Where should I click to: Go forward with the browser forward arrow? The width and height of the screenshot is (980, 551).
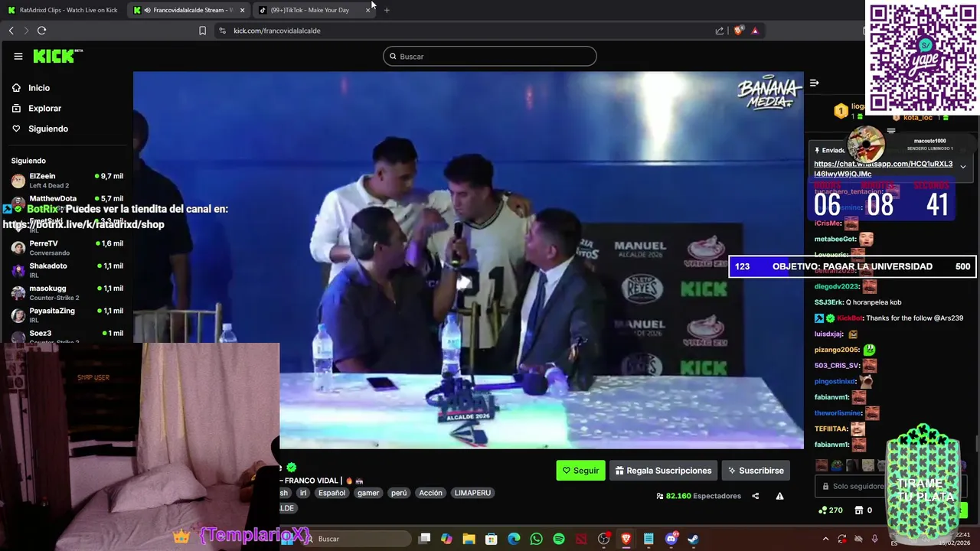point(26,31)
